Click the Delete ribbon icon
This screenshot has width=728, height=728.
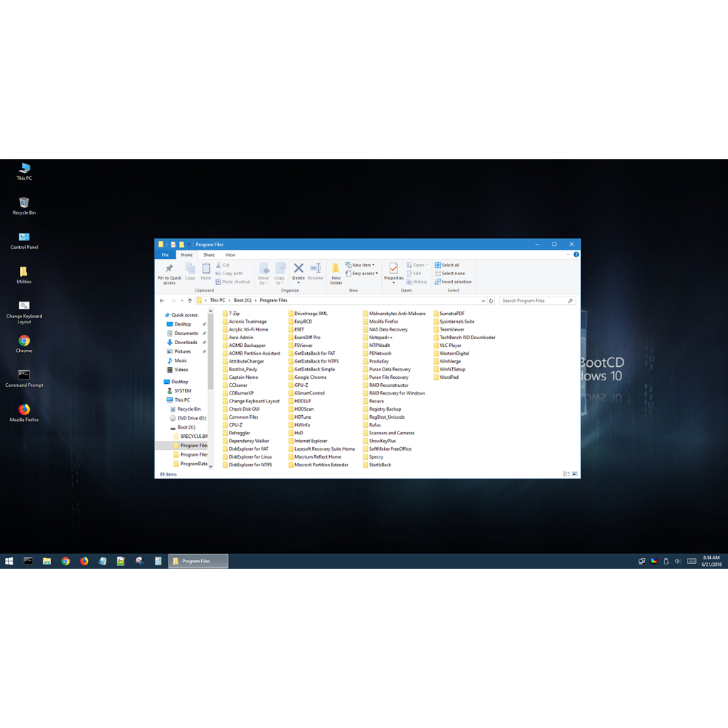(x=299, y=272)
